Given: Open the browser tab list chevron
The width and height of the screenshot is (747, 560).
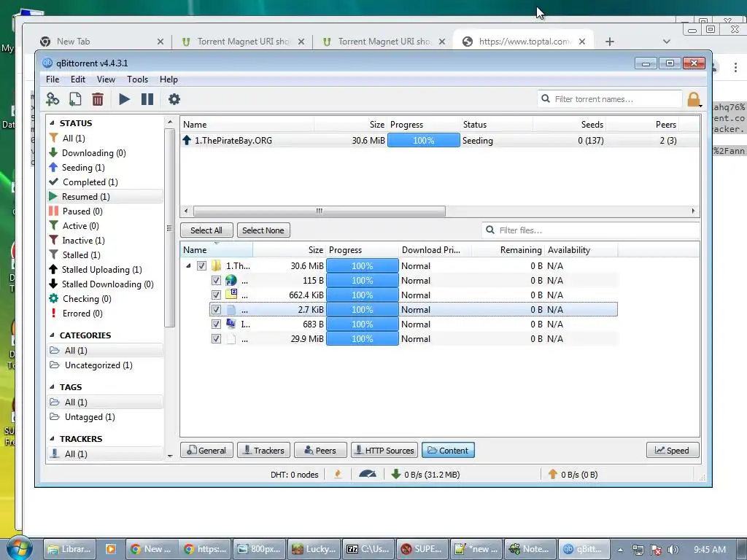Looking at the screenshot, I should [x=667, y=42].
